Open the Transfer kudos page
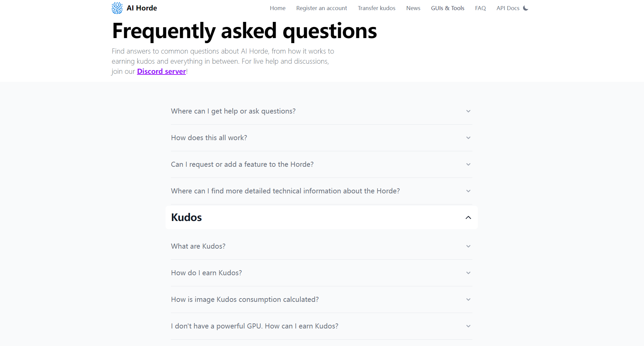 click(377, 8)
